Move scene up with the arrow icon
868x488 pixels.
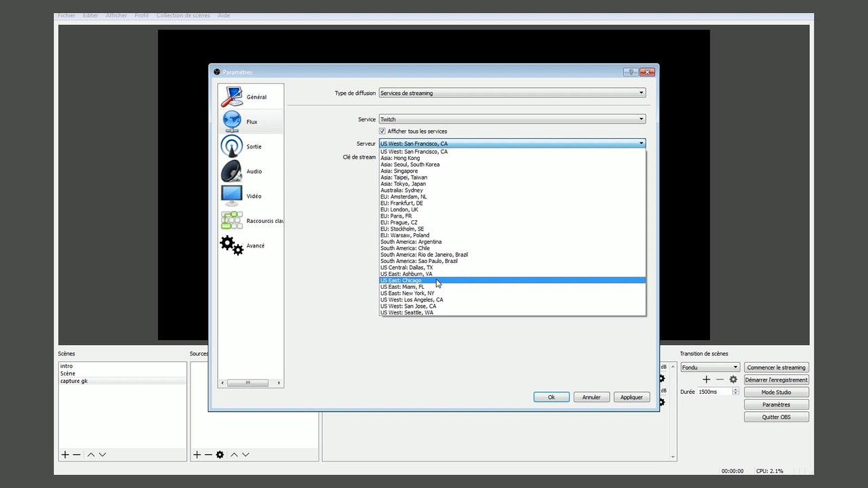point(91,455)
